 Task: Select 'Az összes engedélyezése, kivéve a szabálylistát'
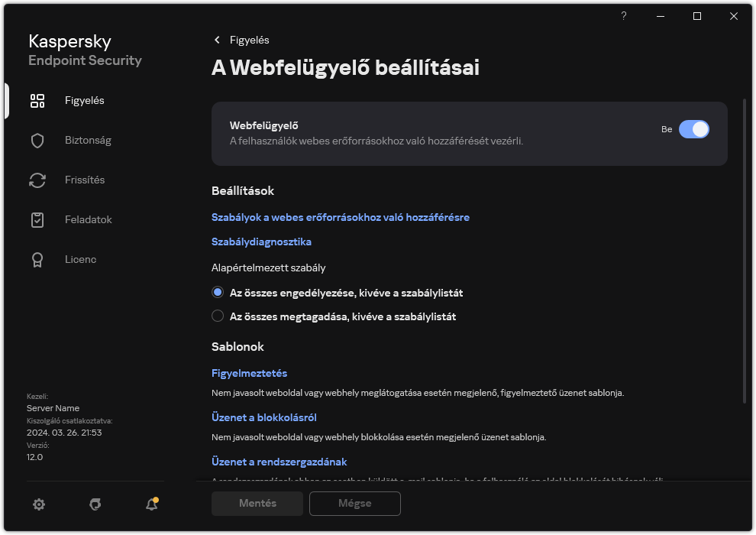(x=218, y=291)
